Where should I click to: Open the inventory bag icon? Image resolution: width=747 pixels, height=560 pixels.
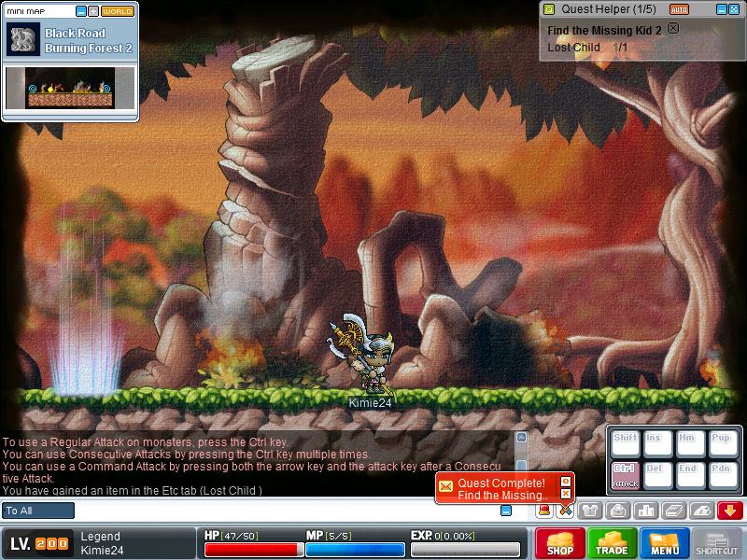(617, 511)
